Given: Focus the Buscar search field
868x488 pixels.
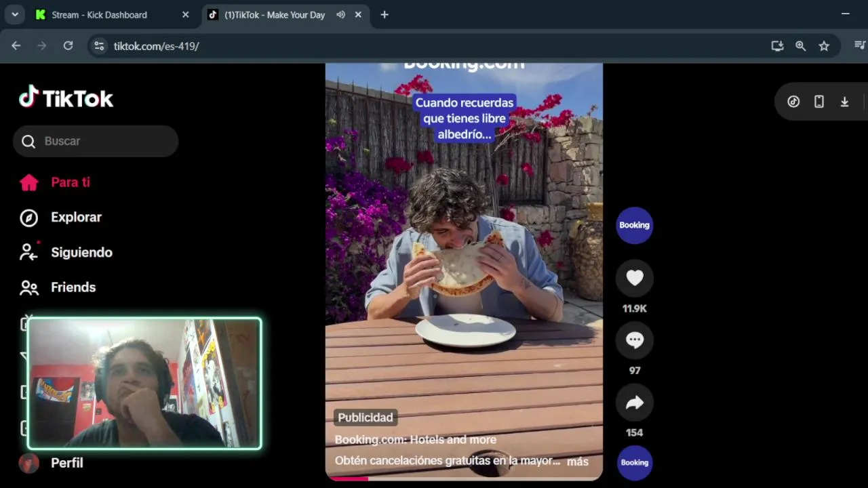Looking at the screenshot, I should (96, 141).
